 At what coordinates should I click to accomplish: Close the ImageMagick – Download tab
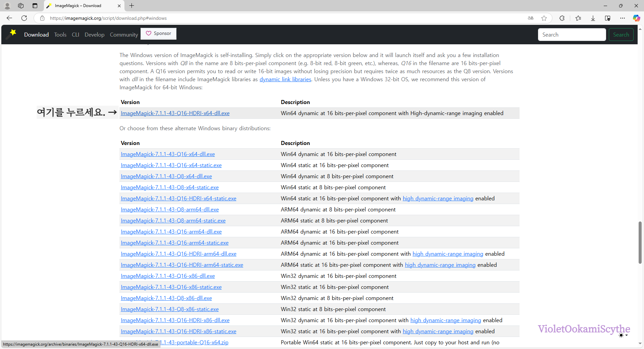[x=119, y=6]
